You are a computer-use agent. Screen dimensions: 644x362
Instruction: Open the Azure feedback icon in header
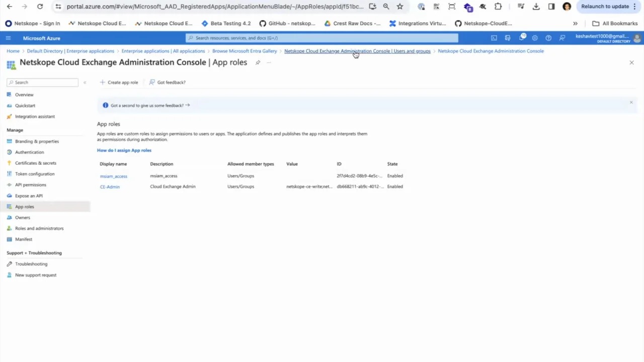(562, 38)
